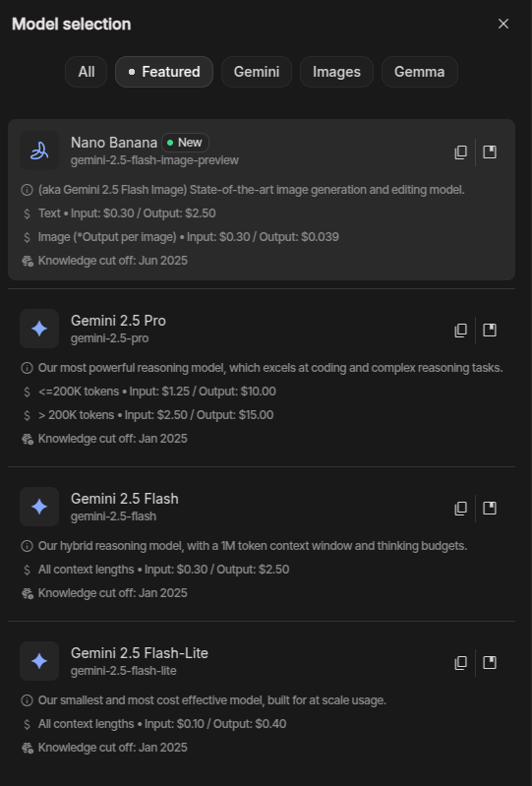This screenshot has height=786, width=532.
Task: Filter models by Gemini
Action: 257,72
